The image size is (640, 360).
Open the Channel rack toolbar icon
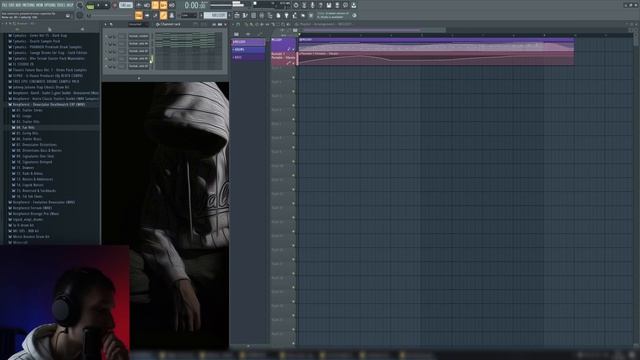[253, 16]
